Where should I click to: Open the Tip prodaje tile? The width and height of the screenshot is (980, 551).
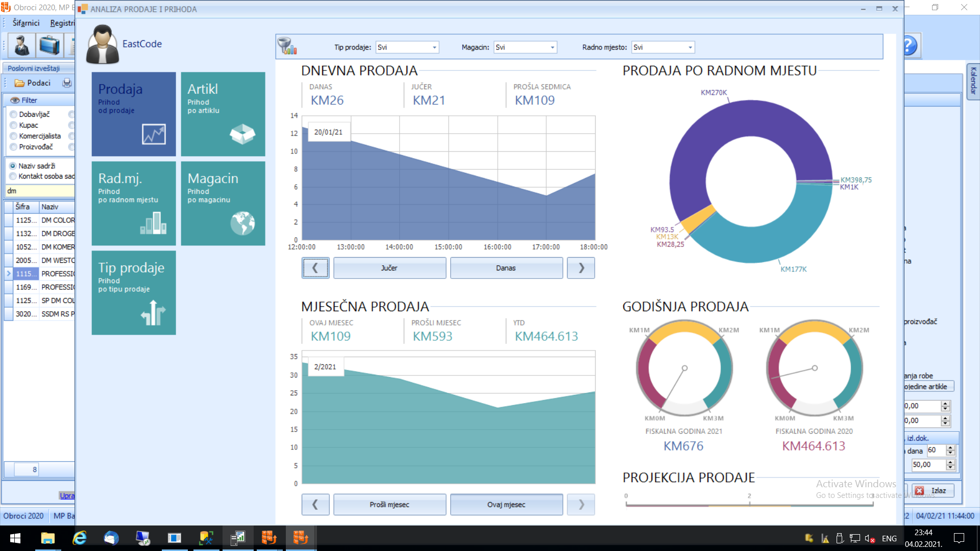(134, 292)
